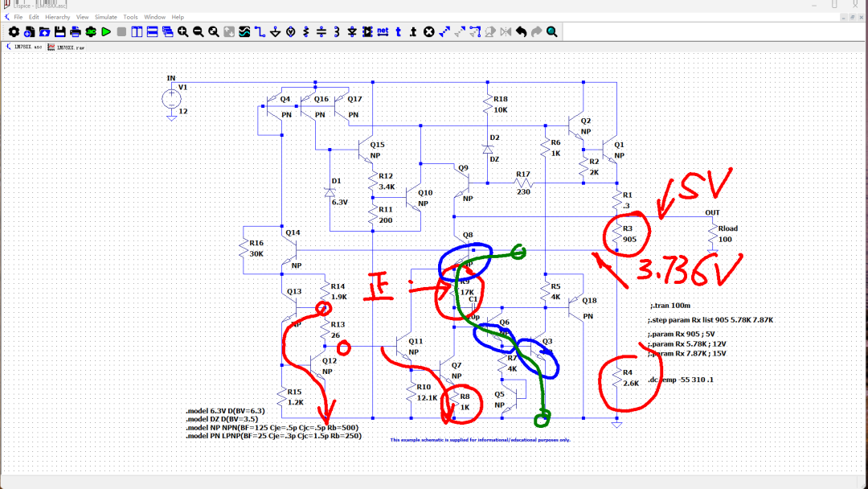This screenshot has width=868, height=489.
Task: Switch to the LM78XX.asc tab
Action: (x=24, y=47)
